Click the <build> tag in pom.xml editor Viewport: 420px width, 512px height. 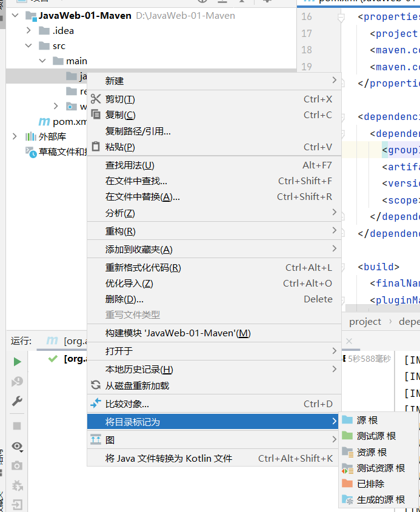379,267
